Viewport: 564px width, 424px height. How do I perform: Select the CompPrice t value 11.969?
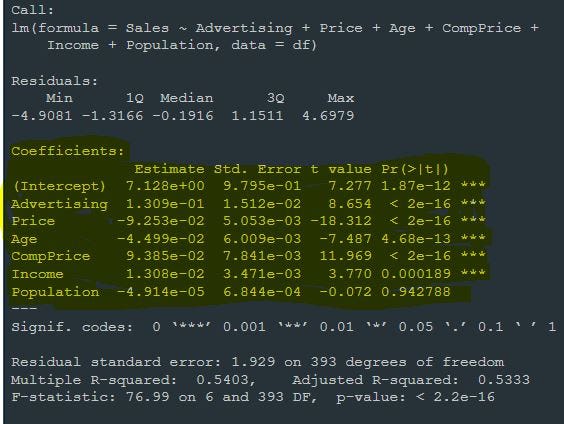(x=346, y=256)
